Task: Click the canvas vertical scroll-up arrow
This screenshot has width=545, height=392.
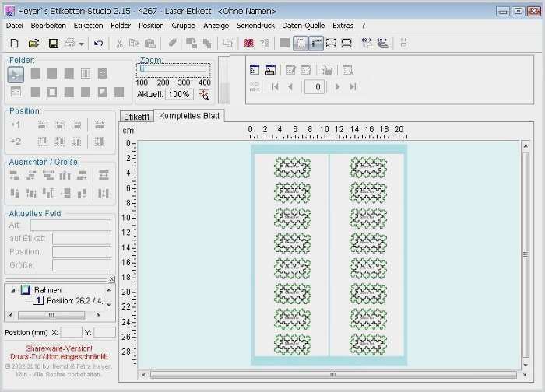Action: pos(526,146)
